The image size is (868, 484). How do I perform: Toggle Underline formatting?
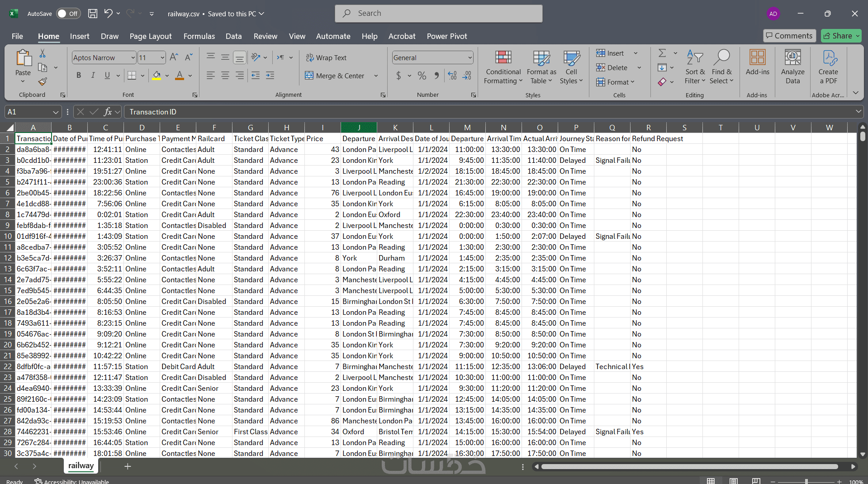tap(107, 76)
